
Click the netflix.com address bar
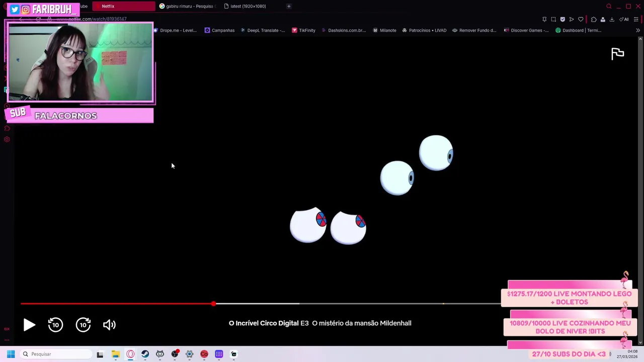pos(92,19)
